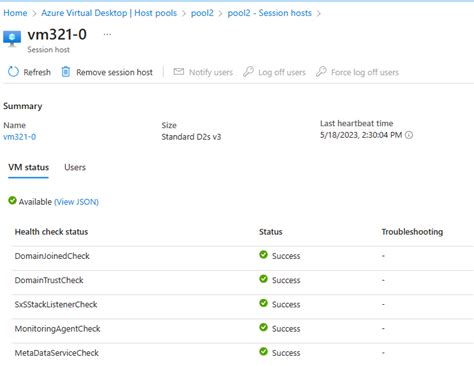Click the key icon for Log off users
Screen dimensions: 474x366
(x=248, y=72)
